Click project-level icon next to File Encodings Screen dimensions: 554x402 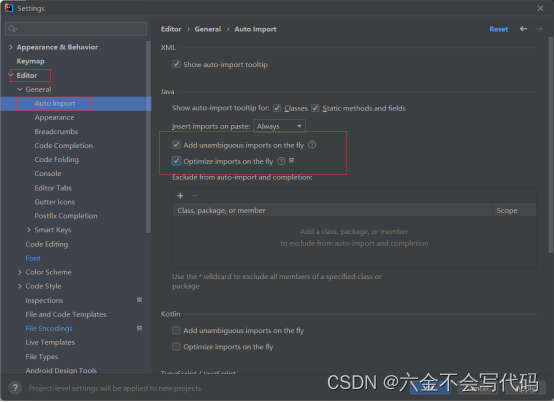[x=140, y=328]
